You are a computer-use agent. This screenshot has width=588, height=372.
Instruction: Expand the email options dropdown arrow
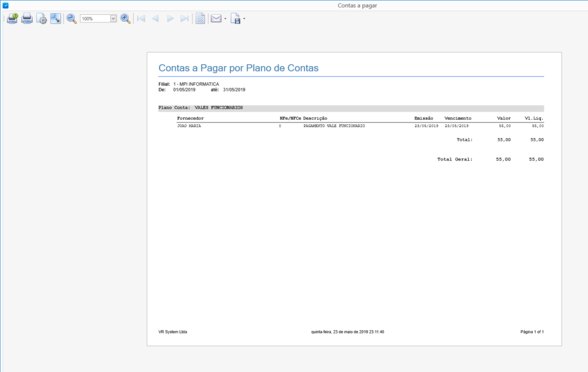[225, 18]
